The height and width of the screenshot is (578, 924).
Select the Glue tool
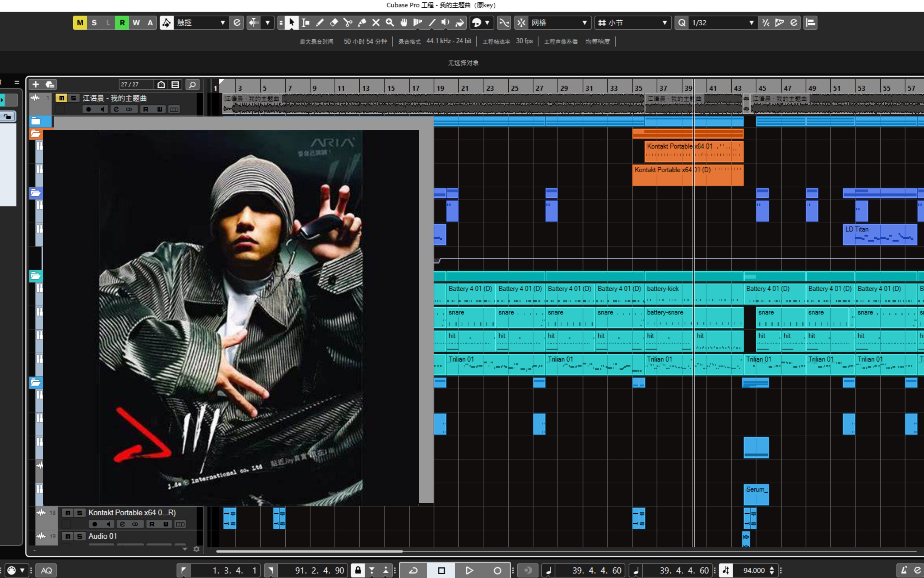pyautogui.click(x=362, y=23)
